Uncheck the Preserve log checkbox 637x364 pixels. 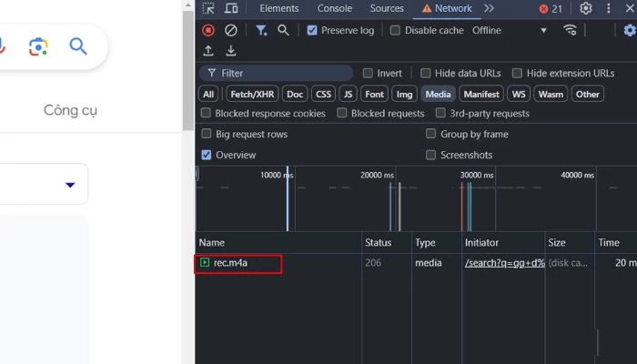(312, 30)
